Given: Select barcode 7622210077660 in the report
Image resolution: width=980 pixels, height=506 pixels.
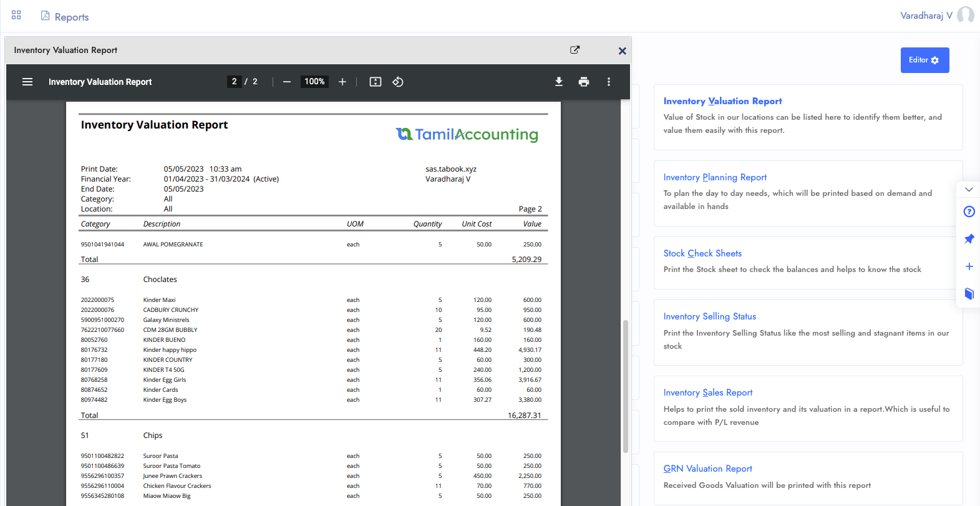Looking at the screenshot, I should pos(102,330).
